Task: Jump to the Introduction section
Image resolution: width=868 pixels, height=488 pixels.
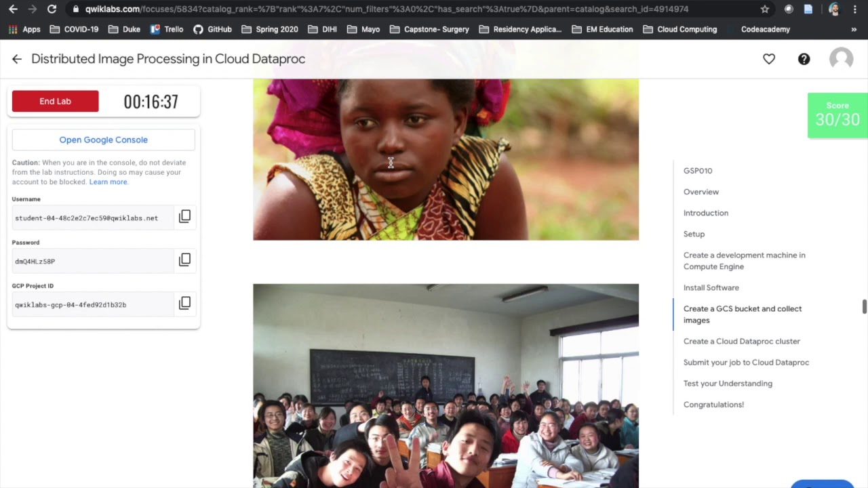Action: tap(706, 213)
